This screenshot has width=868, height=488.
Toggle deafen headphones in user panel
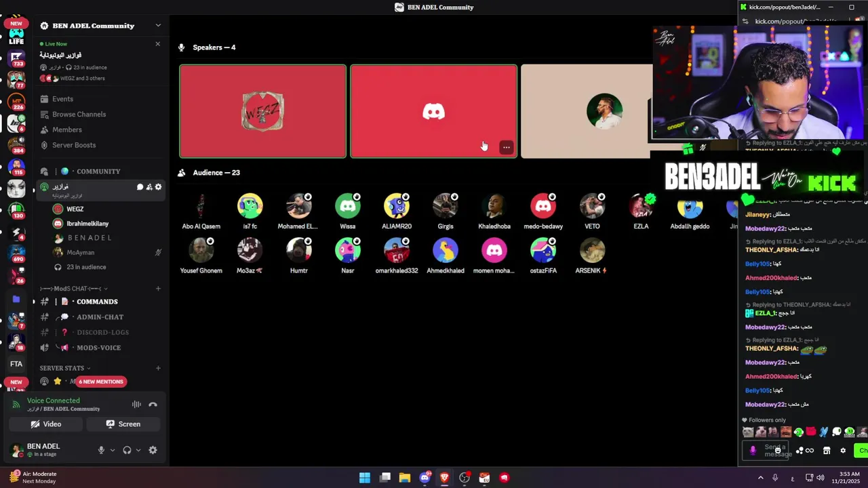(127, 450)
